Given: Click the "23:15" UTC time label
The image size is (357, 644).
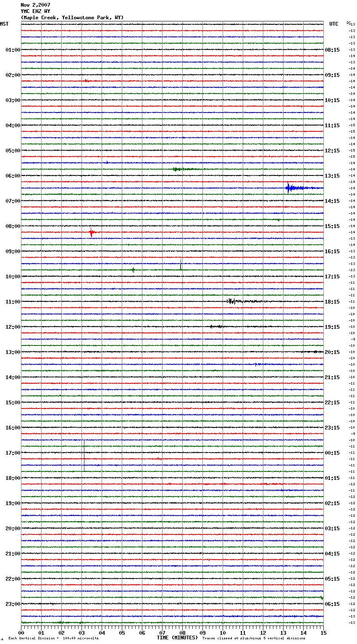Looking at the screenshot, I should point(332,428).
